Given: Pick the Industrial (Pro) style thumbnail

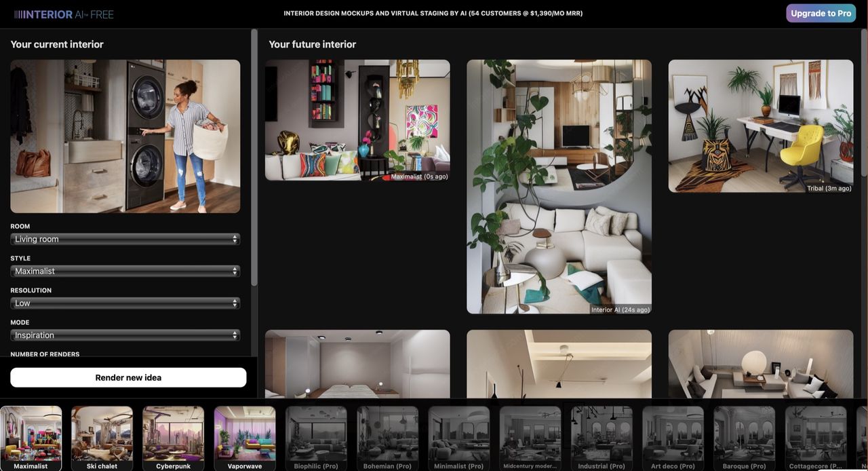Looking at the screenshot, I should 601,437.
